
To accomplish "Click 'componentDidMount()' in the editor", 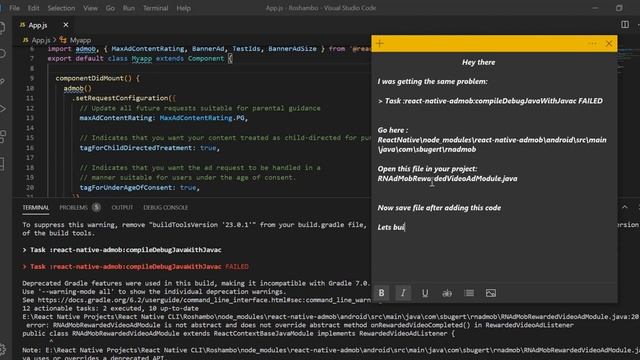I will 93,78.
